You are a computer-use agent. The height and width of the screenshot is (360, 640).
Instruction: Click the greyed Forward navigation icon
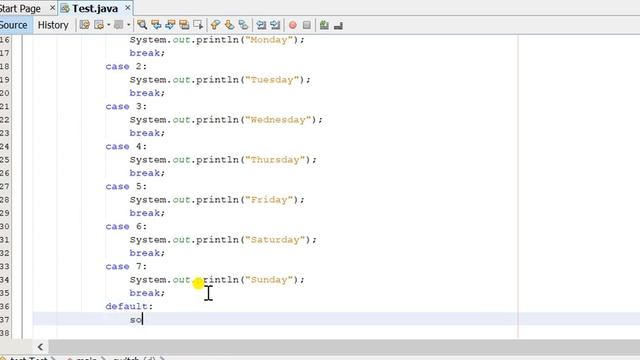(119, 25)
